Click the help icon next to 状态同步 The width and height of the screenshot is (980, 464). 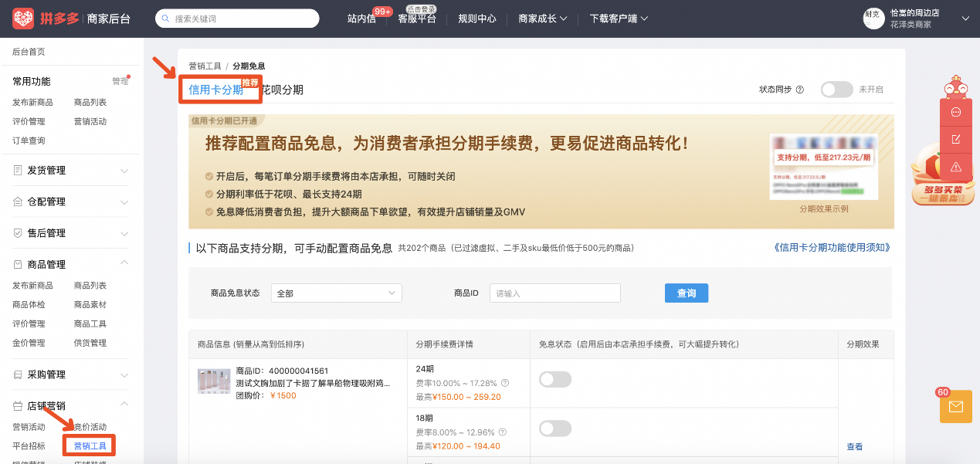pyautogui.click(x=800, y=90)
